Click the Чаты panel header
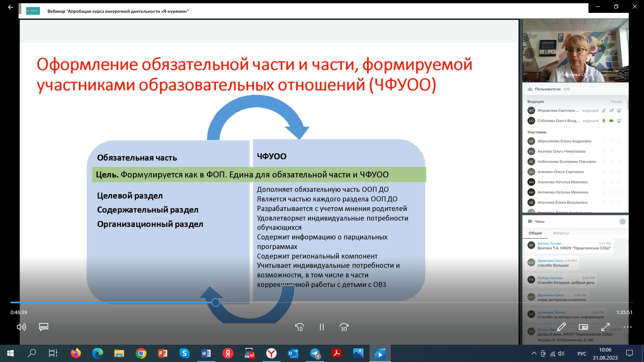Screen dimensions: 644x362 539,222
